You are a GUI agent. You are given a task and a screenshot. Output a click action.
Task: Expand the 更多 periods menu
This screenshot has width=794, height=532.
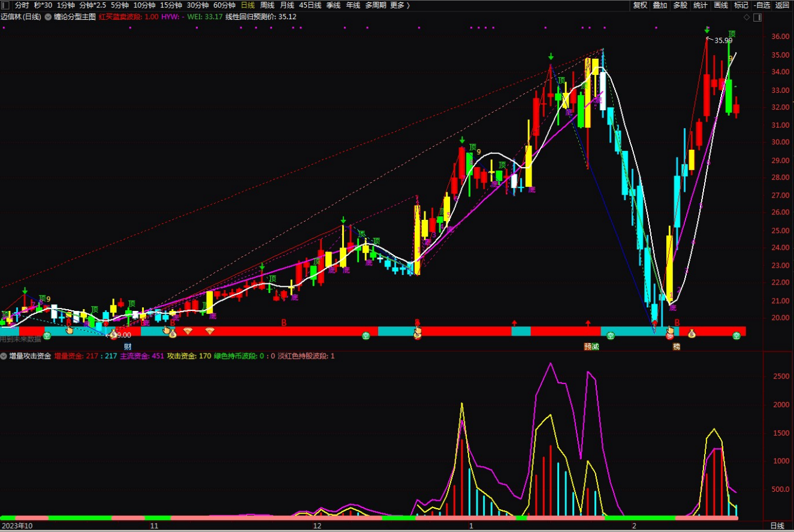(400, 5)
